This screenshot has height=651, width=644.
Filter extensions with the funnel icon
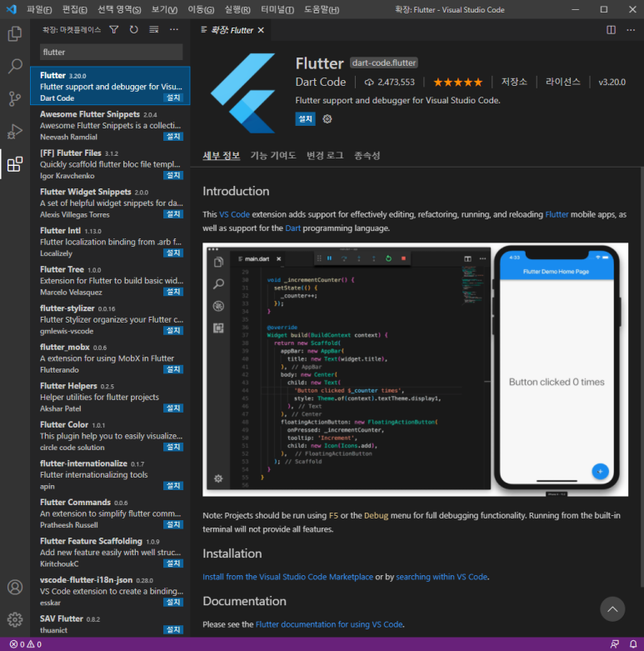(x=113, y=29)
